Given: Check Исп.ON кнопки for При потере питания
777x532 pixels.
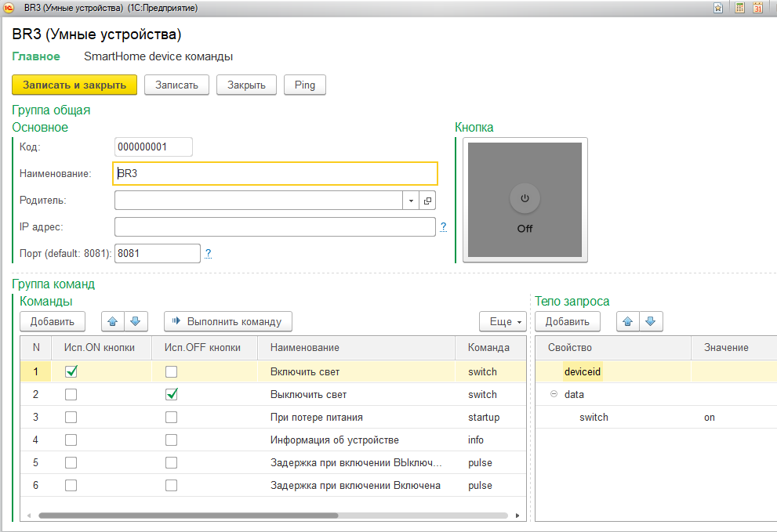Looking at the screenshot, I should coord(71,418).
